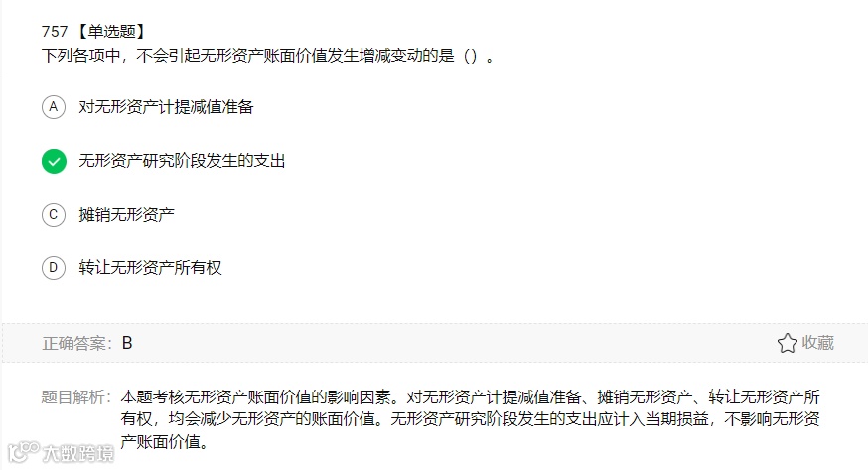Choose answer text 对无形资产计提减值准备

166,107
